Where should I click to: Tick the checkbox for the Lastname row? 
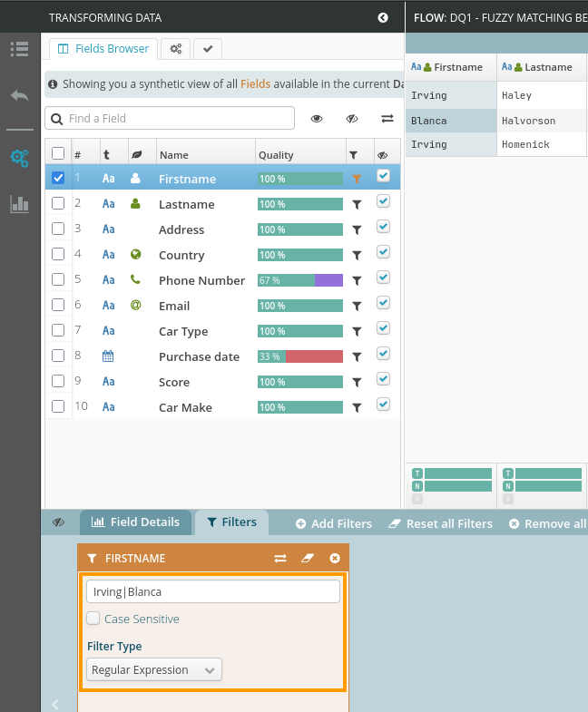[58, 204]
